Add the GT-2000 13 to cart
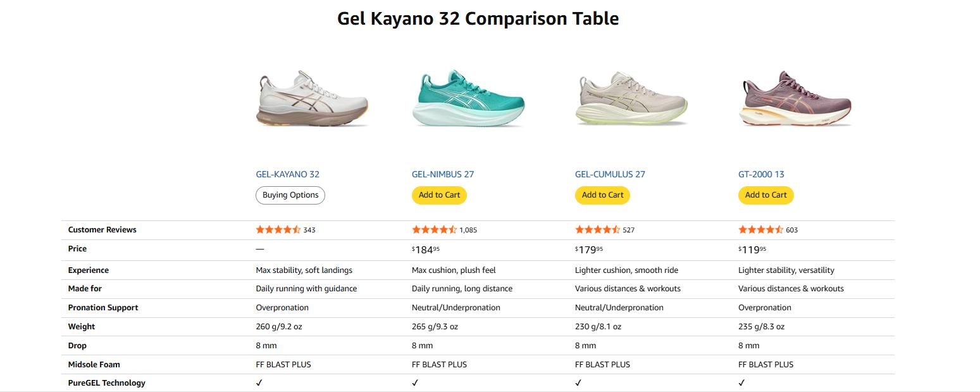The image size is (980, 392). [766, 195]
